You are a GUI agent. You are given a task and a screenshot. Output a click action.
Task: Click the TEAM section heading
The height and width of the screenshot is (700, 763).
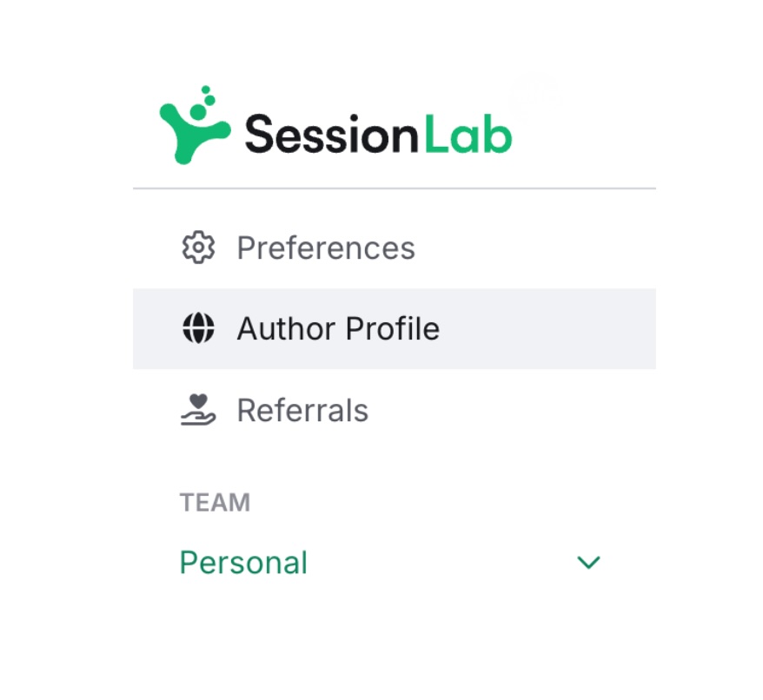tap(215, 502)
